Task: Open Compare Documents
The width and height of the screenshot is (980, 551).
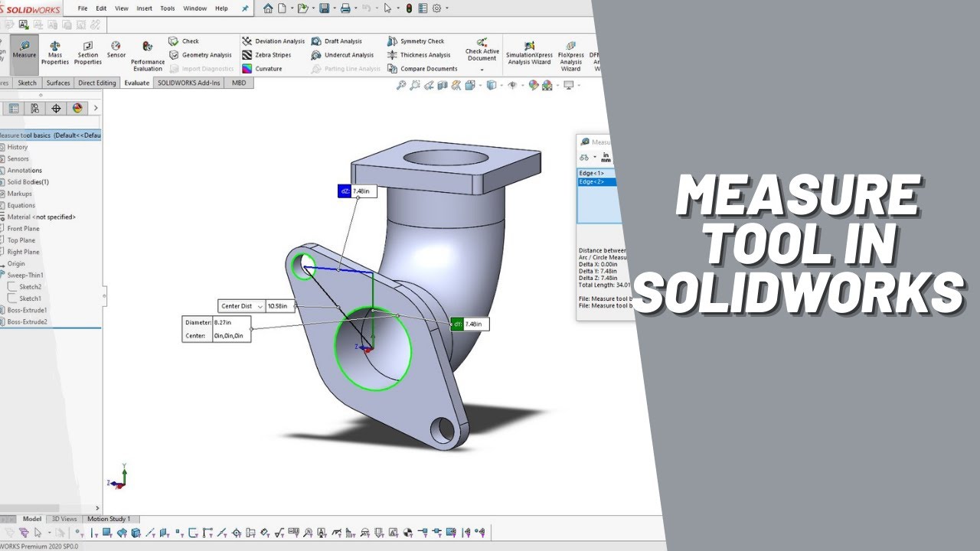Action: pos(423,69)
